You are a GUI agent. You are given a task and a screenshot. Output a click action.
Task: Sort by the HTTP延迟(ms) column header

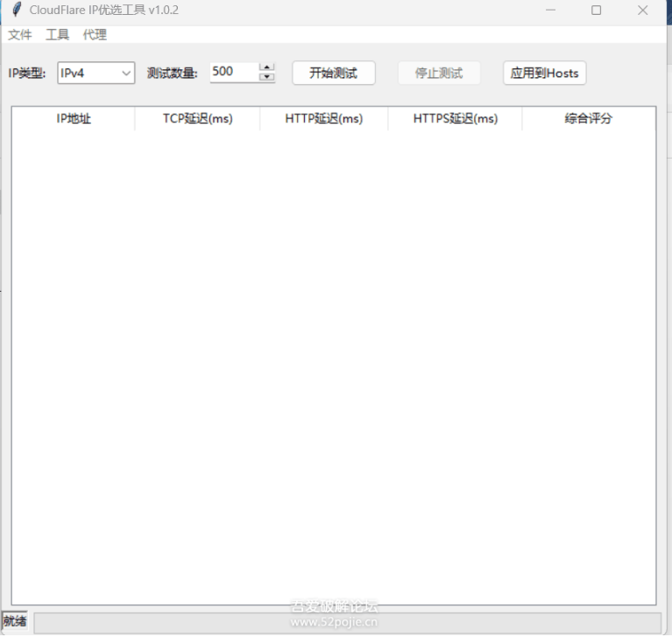323,119
